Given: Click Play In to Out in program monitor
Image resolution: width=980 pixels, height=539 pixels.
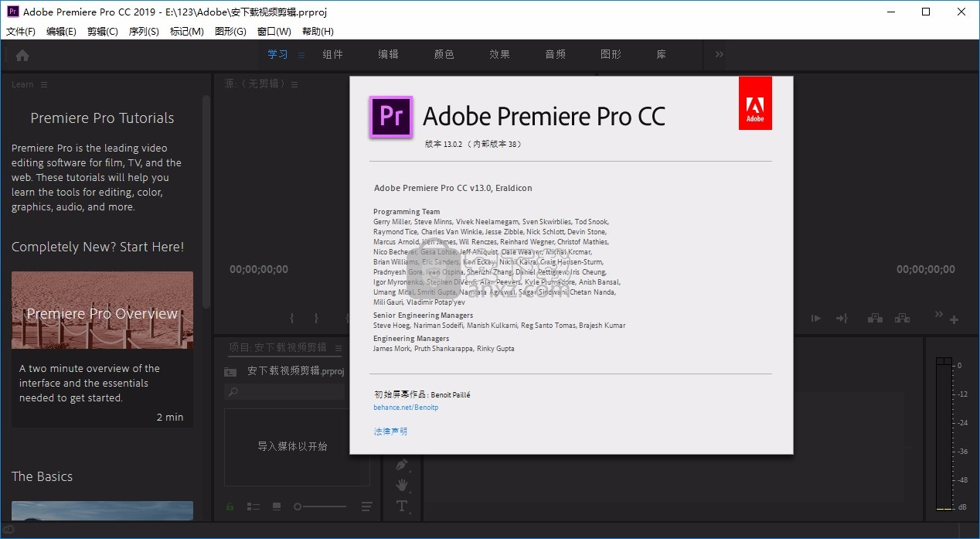Looking at the screenshot, I should click(815, 318).
